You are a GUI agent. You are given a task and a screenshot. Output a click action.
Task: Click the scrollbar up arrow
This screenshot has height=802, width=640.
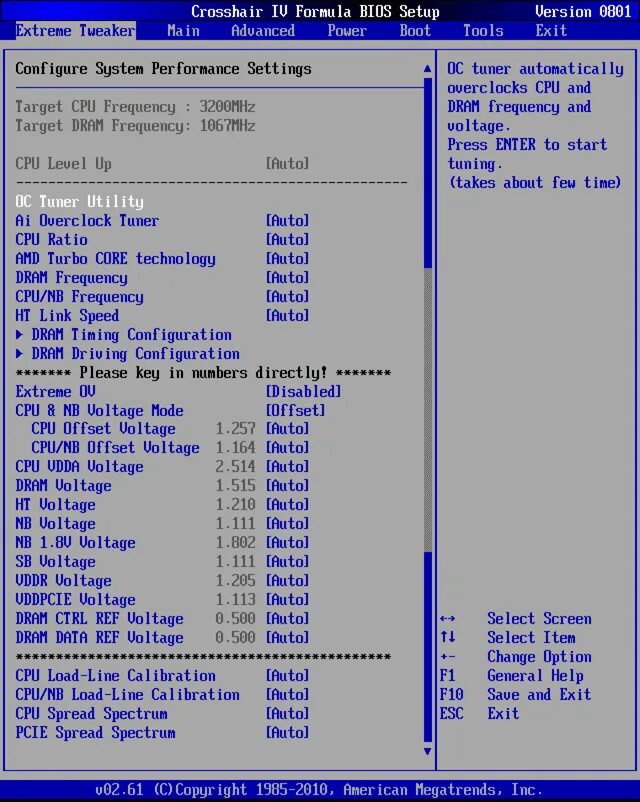point(428,69)
